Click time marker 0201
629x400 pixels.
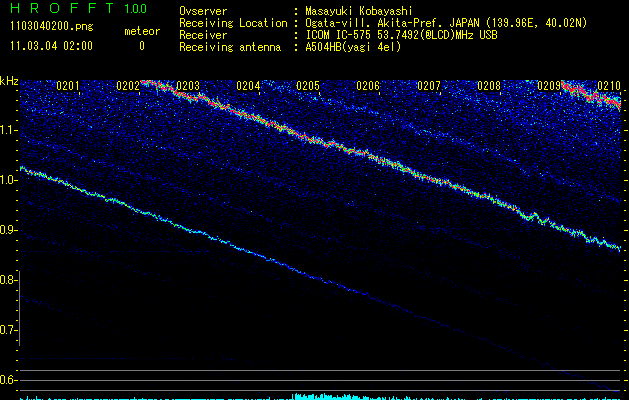[x=67, y=86]
